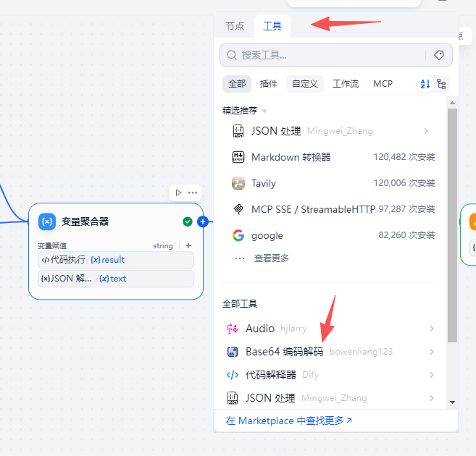Click the MCP SSE / StreamableHTTP icon
Viewport: 476px width, 456px height.
(x=238, y=209)
